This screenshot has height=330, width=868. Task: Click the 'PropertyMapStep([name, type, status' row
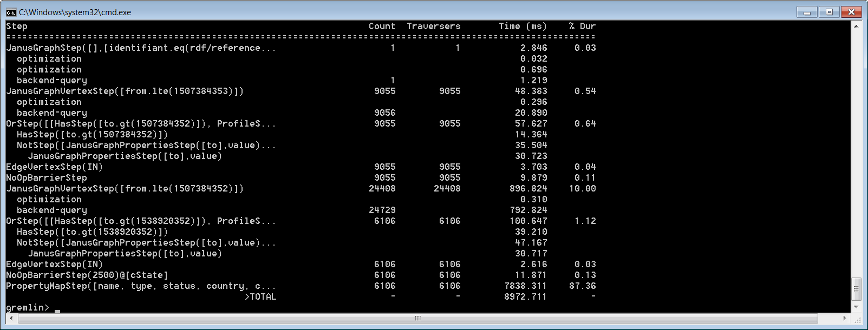pos(141,286)
